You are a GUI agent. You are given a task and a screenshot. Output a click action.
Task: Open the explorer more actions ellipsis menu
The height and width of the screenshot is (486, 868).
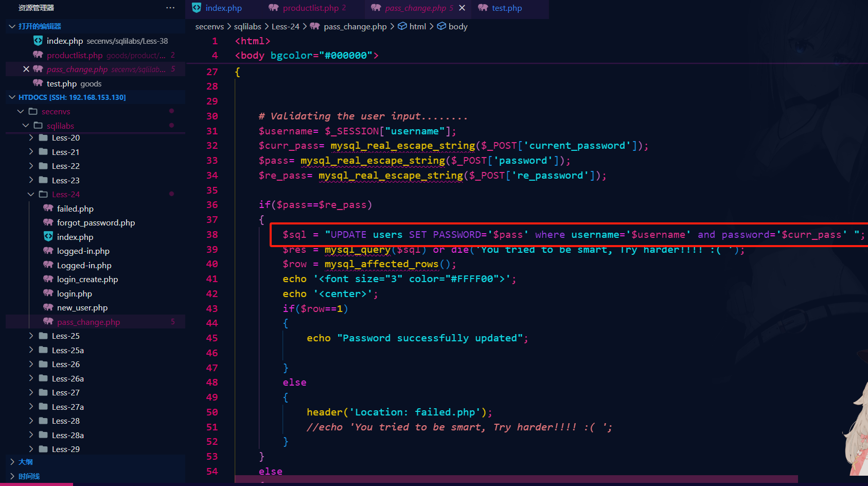click(x=170, y=8)
